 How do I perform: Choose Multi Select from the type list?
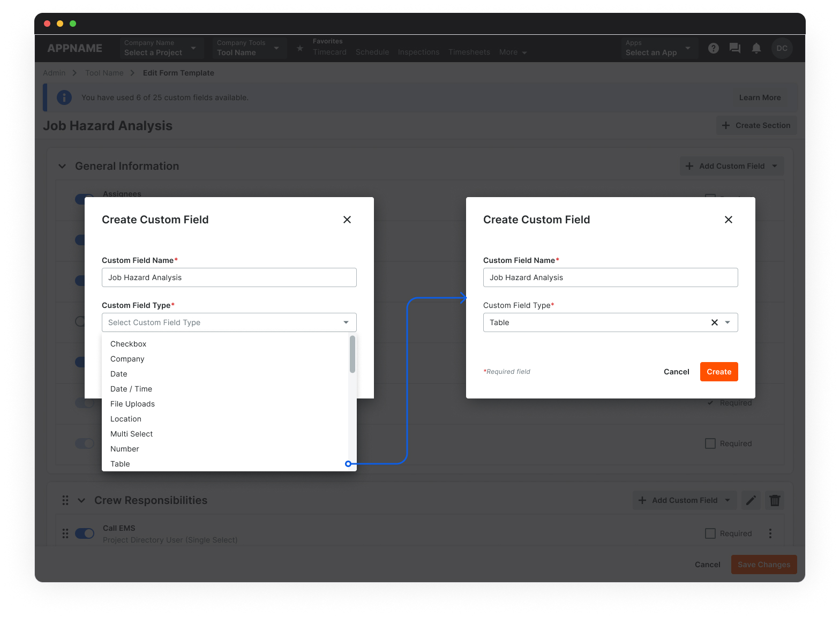[132, 434]
